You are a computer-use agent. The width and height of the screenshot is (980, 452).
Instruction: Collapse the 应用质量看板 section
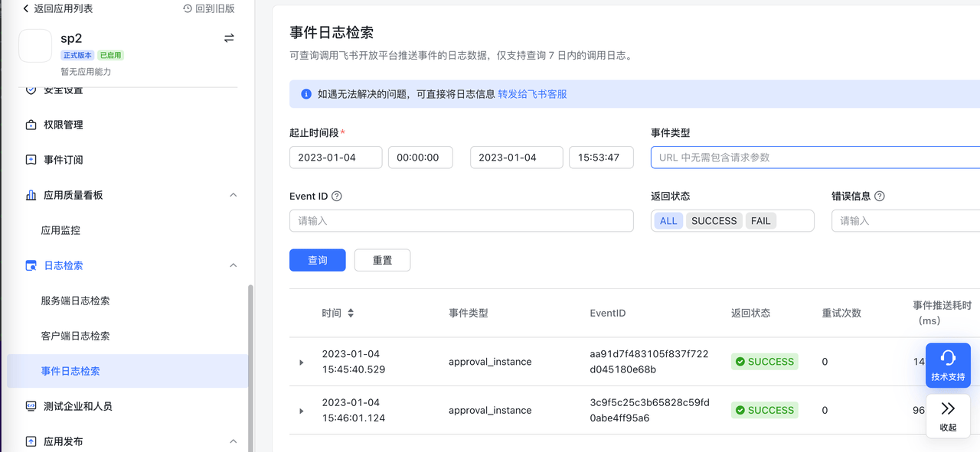click(x=234, y=195)
